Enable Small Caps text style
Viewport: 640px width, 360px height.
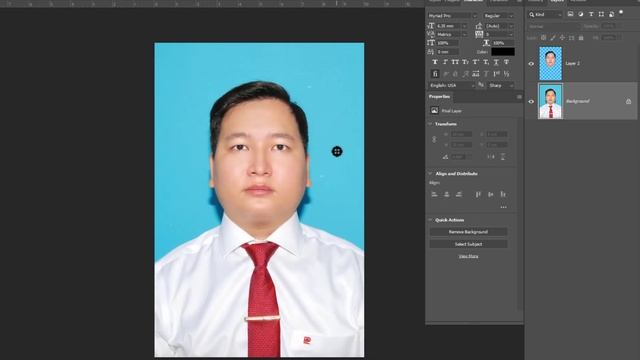point(465,62)
